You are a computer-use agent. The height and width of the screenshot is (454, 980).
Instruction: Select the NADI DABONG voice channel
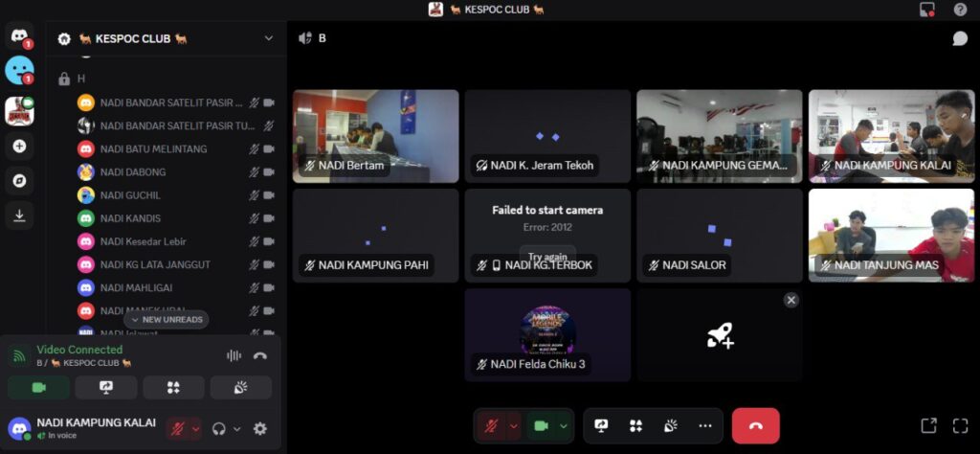pyautogui.click(x=133, y=172)
